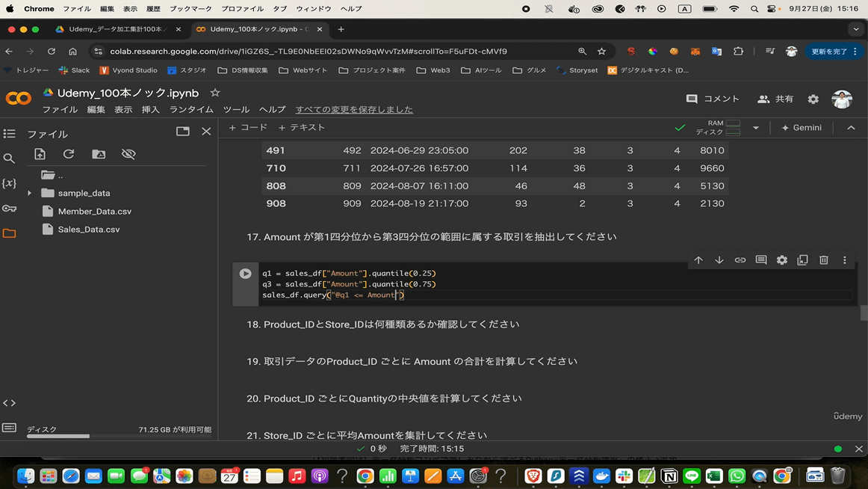This screenshot has width=868, height=489.
Task: Open search panel in left sidebar
Action: point(9,159)
